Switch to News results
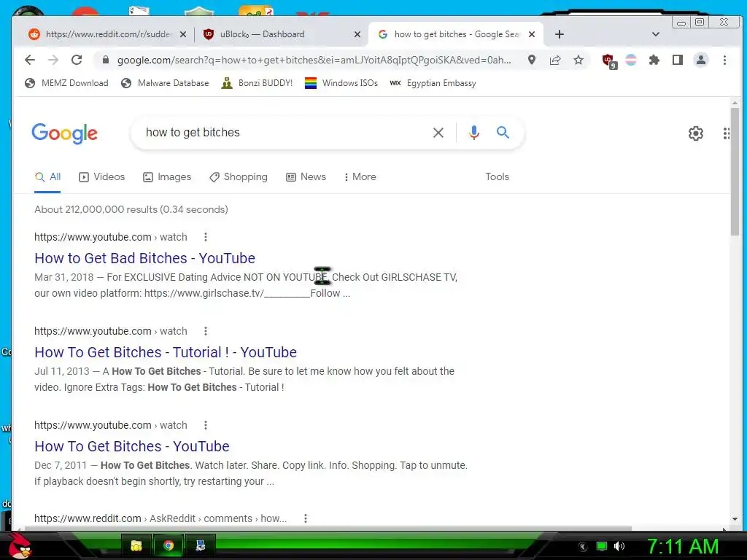 pyautogui.click(x=306, y=176)
